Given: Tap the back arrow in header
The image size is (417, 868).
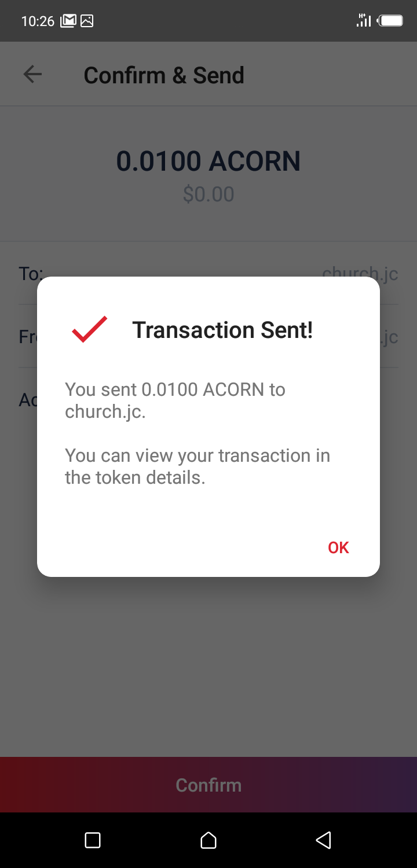Looking at the screenshot, I should 32,75.
